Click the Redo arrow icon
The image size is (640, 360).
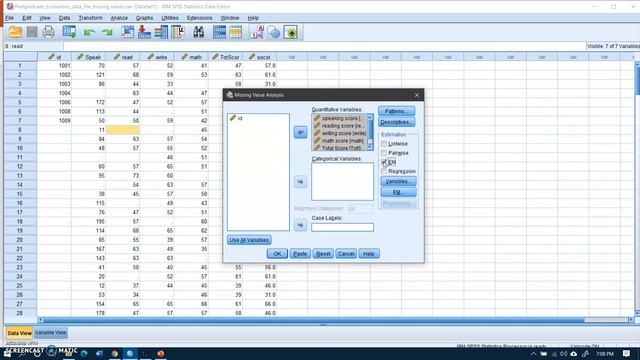click(x=107, y=32)
